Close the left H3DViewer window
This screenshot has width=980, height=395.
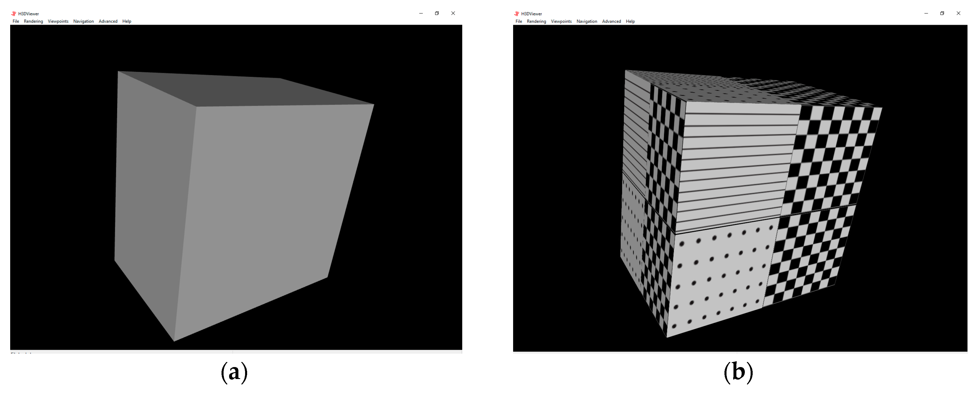point(453,13)
